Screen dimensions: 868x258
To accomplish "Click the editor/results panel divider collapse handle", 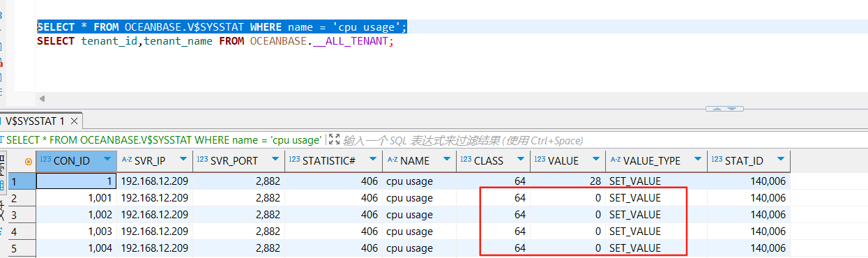I will pyautogui.click(x=724, y=109).
